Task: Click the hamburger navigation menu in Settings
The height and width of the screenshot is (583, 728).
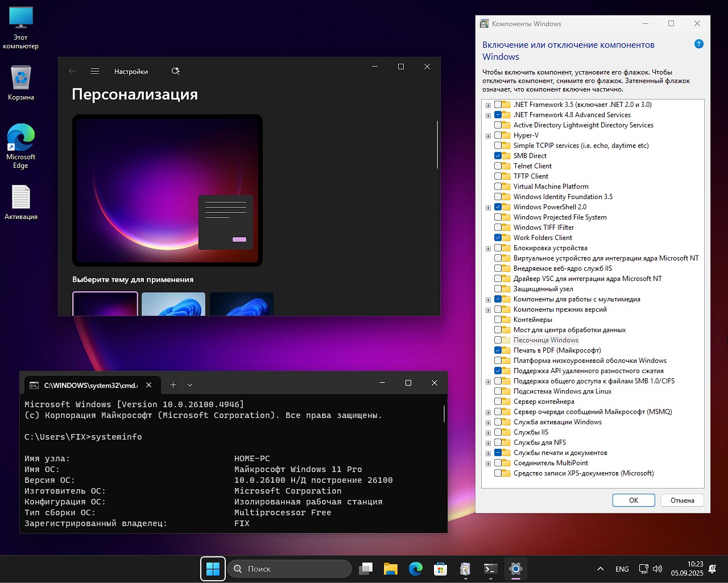Action: (x=95, y=71)
